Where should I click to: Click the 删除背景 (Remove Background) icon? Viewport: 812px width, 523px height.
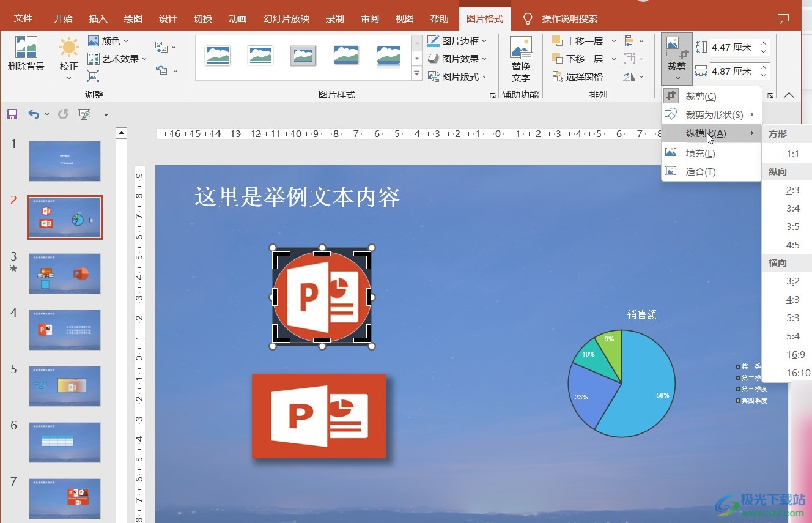pos(26,47)
